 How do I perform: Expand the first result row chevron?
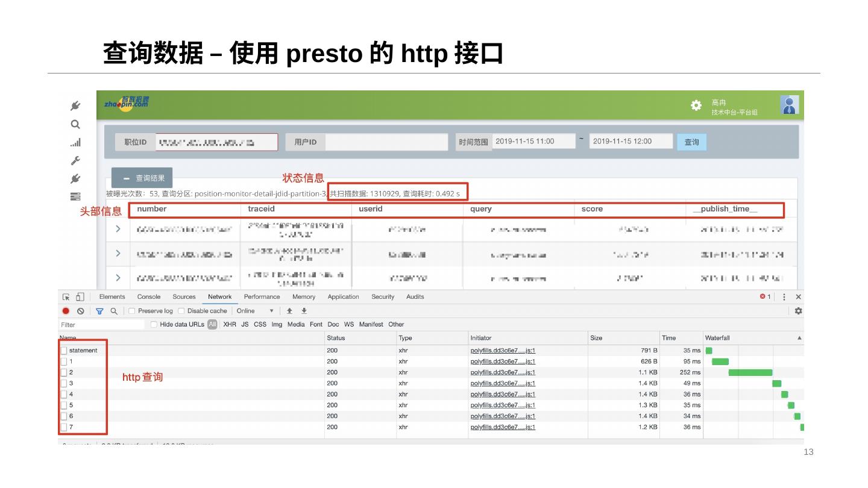click(x=118, y=229)
